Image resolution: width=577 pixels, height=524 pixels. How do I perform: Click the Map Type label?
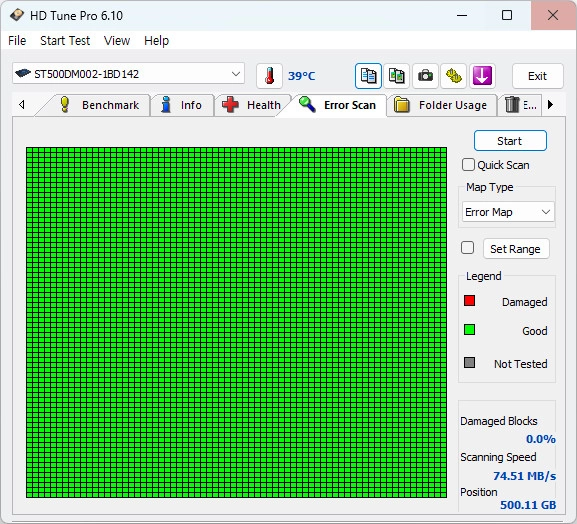489,187
